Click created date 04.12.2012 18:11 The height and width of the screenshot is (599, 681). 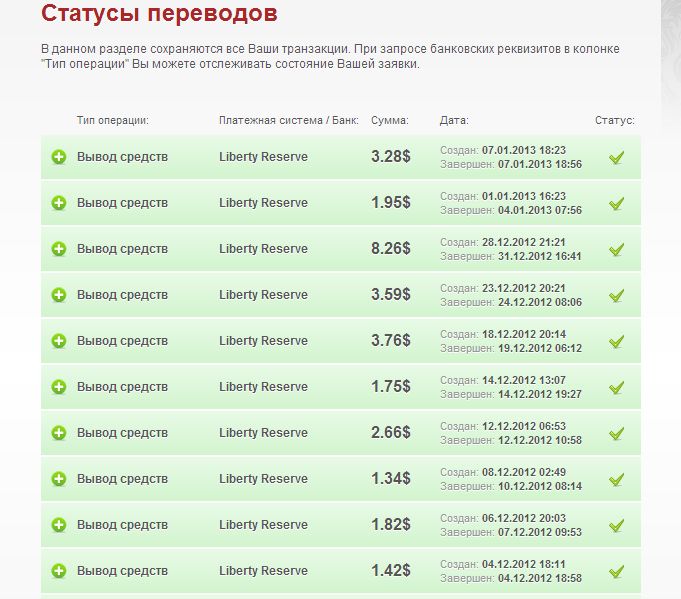coord(524,565)
